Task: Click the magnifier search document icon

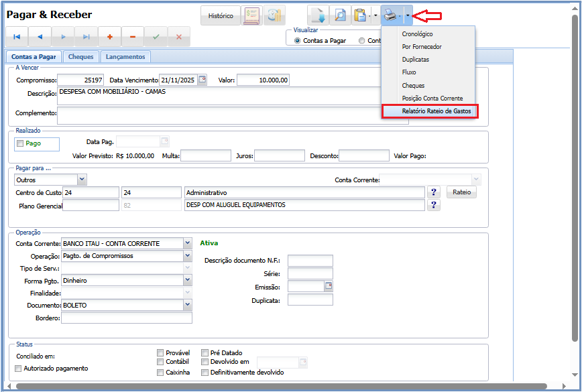Action: (340, 15)
